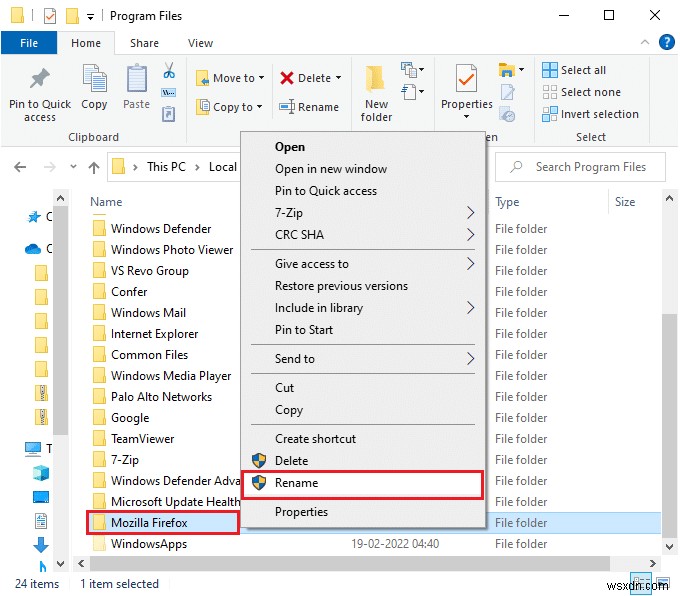Viewport: 680px width, 596px height.
Task: Expand the ribbon Properties dropdown arrow
Action: tap(466, 116)
